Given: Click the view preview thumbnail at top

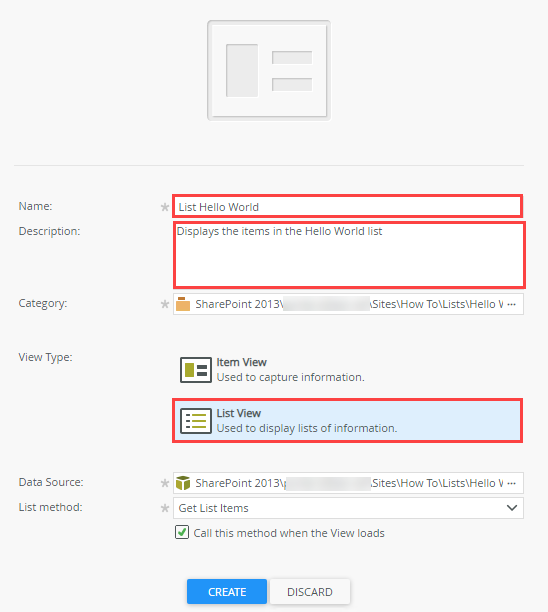Looking at the screenshot, I should coord(269,71).
